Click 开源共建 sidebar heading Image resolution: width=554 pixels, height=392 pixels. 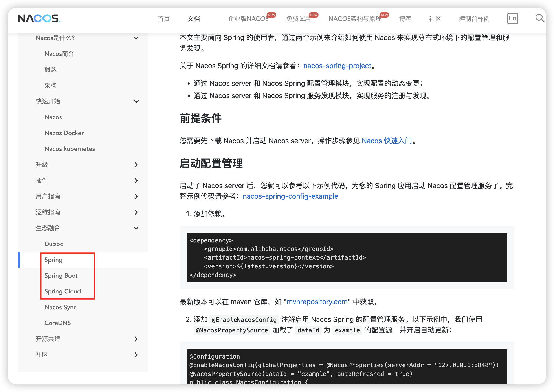point(48,339)
